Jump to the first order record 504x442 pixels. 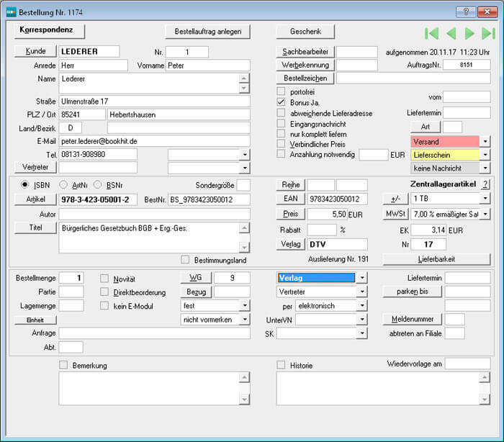432,33
